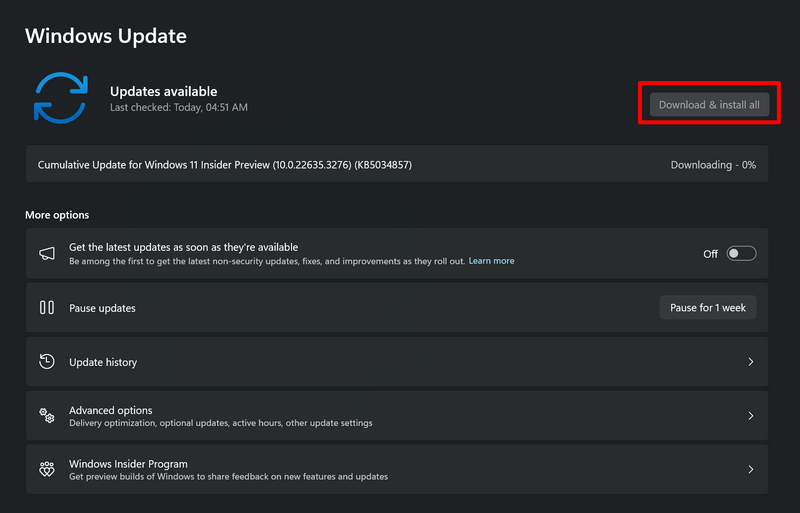
Task: Select the Cumulative Update KB5034857 entry
Action: coord(224,165)
